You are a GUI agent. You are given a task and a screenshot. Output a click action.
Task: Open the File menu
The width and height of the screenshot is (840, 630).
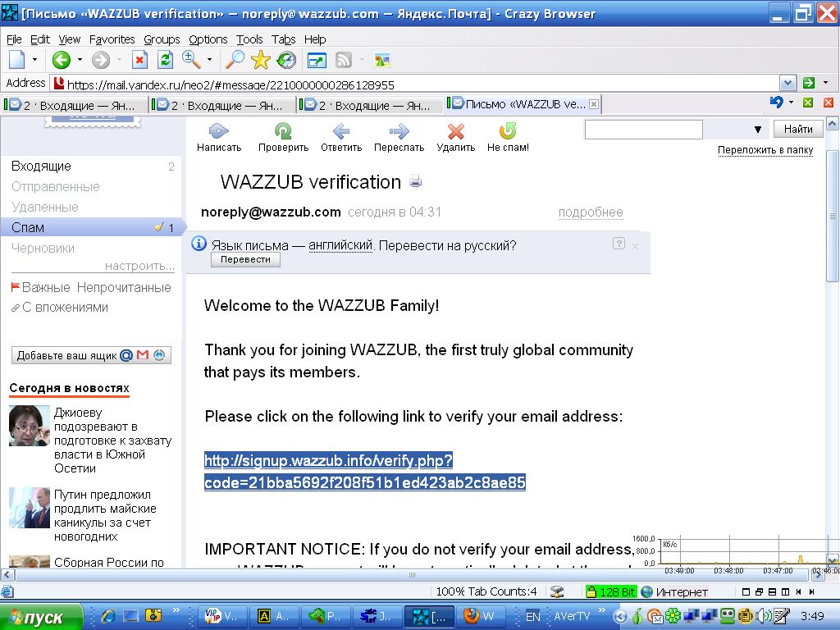click(x=14, y=39)
